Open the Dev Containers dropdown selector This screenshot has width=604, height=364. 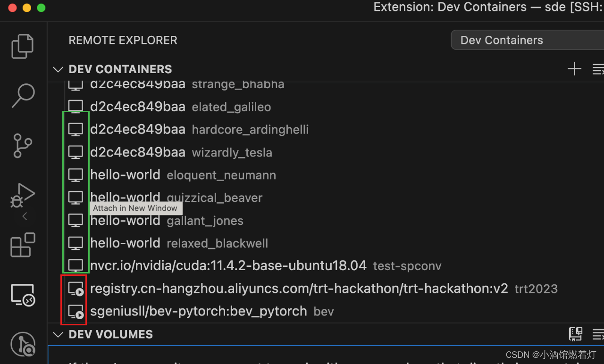click(528, 40)
